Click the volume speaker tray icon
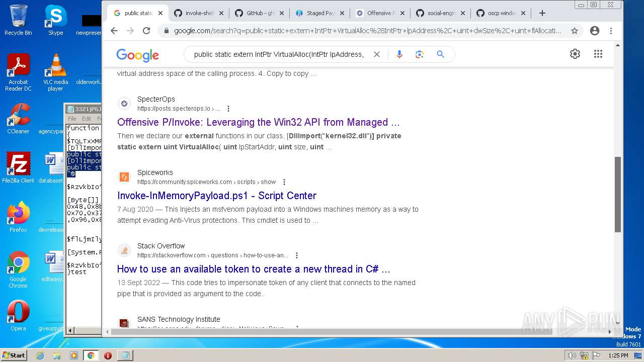Screen dimensions: 644x362 572,355
